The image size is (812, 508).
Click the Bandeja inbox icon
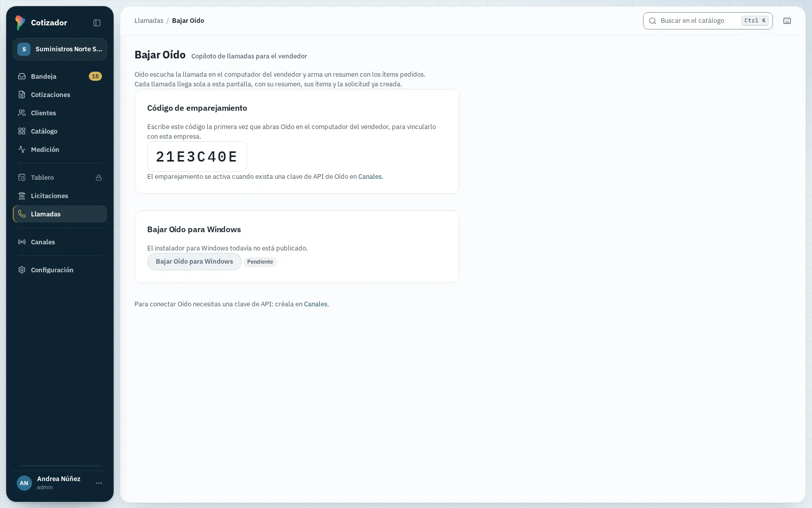(x=22, y=76)
